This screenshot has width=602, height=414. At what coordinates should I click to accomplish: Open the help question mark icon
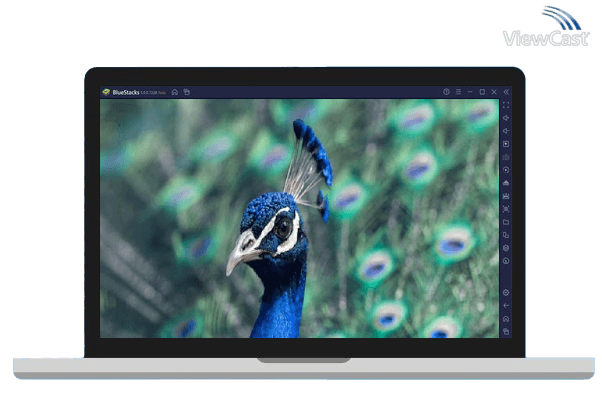446,92
